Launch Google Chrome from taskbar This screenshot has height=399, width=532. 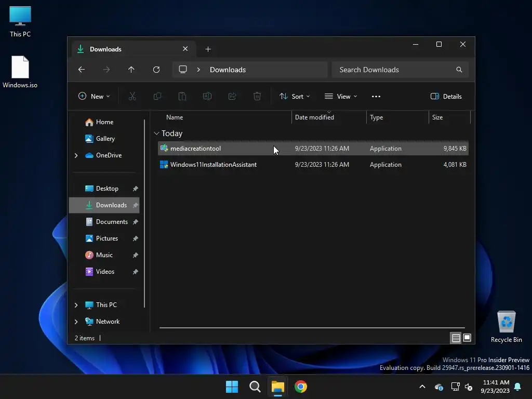tap(301, 387)
